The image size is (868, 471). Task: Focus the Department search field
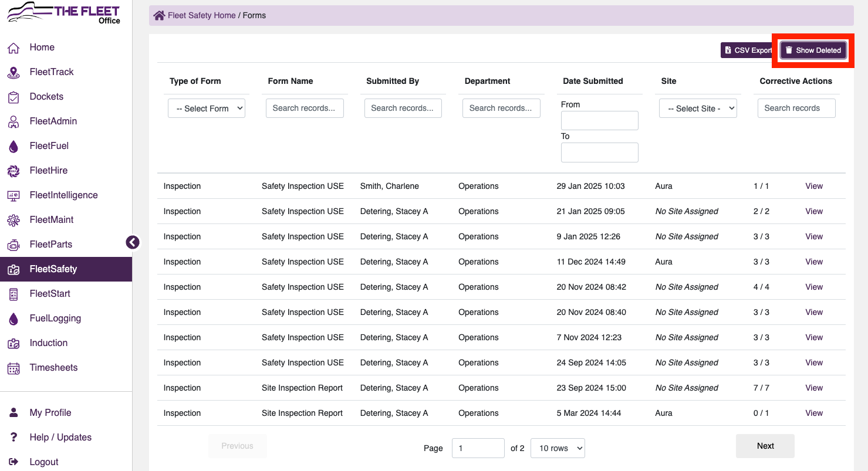501,108
